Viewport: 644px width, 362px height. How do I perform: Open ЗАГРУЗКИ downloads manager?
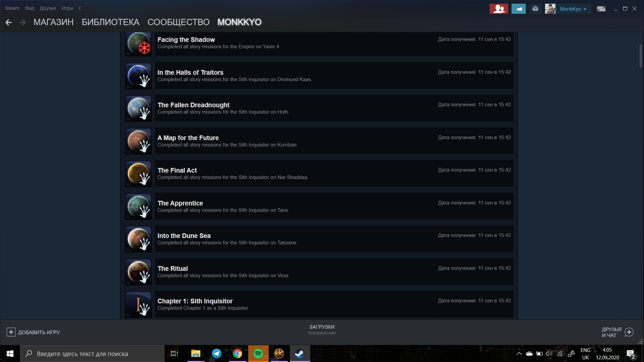tap(322, 329)
